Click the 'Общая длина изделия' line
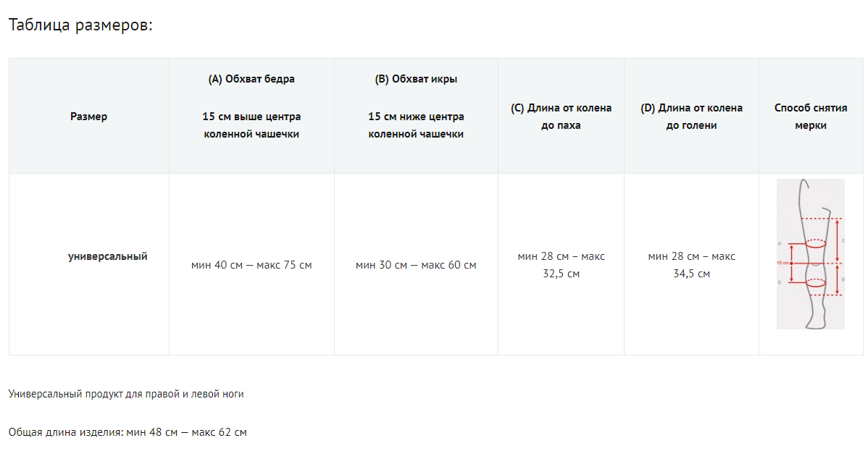Image resolution: width=868 pixels, height=459 pixels. pyautogui.click(x=128, y=432)
